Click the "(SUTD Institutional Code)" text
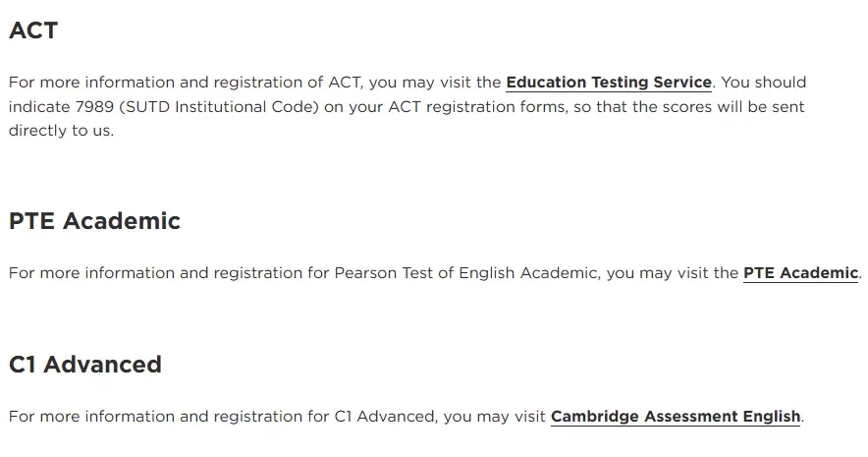Screen dimensions: 868x457 point(219,106)
